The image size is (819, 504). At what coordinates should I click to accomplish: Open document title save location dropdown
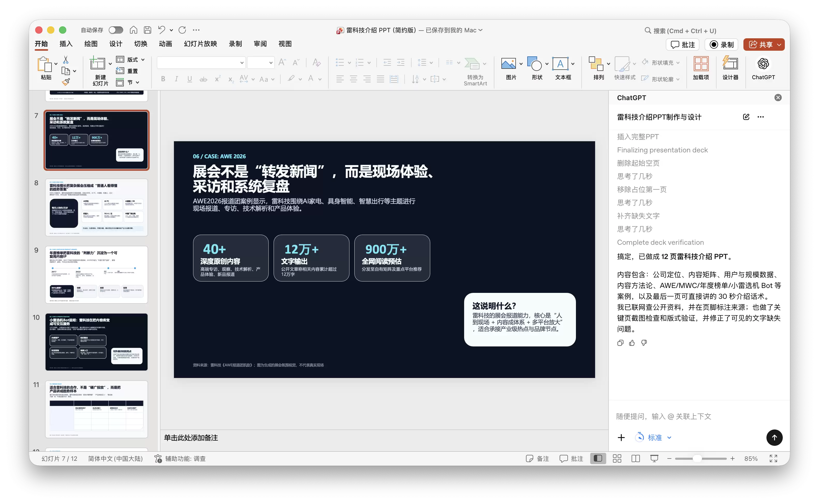click(480, 30)
